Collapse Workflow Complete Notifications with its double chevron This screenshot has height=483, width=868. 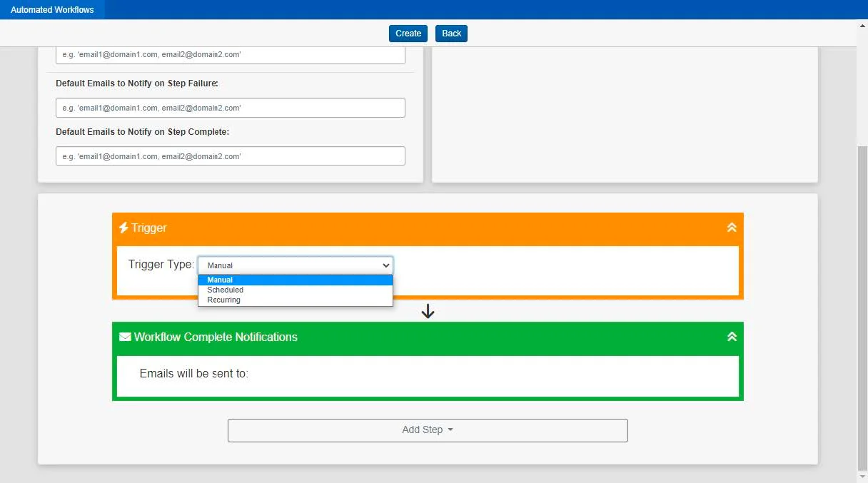click(x=731, y=336)
